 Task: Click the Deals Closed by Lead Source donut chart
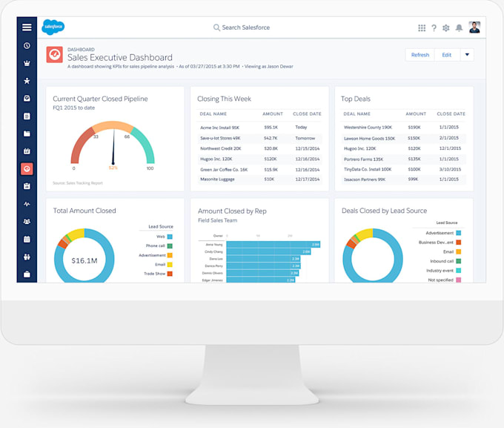coord(373,256)
